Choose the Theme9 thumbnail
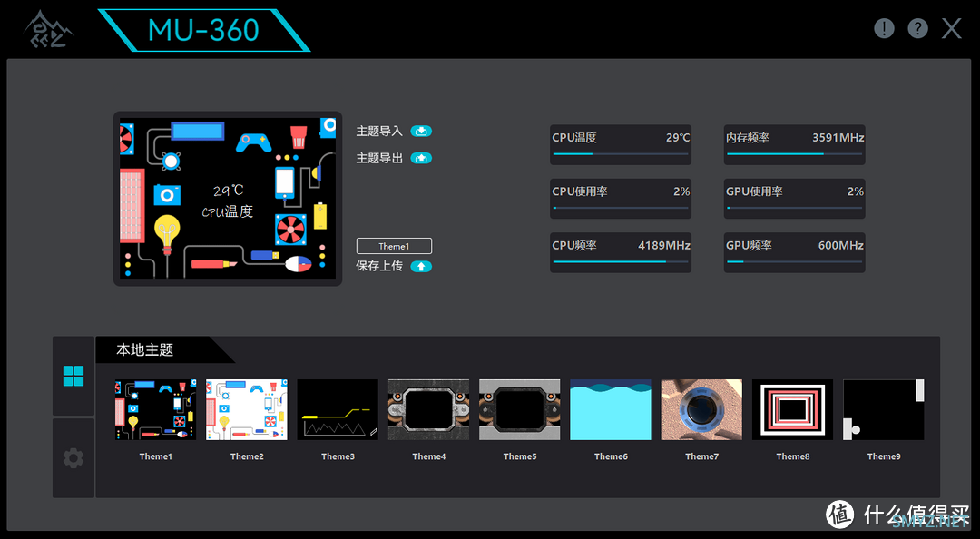 click(883, 410)
